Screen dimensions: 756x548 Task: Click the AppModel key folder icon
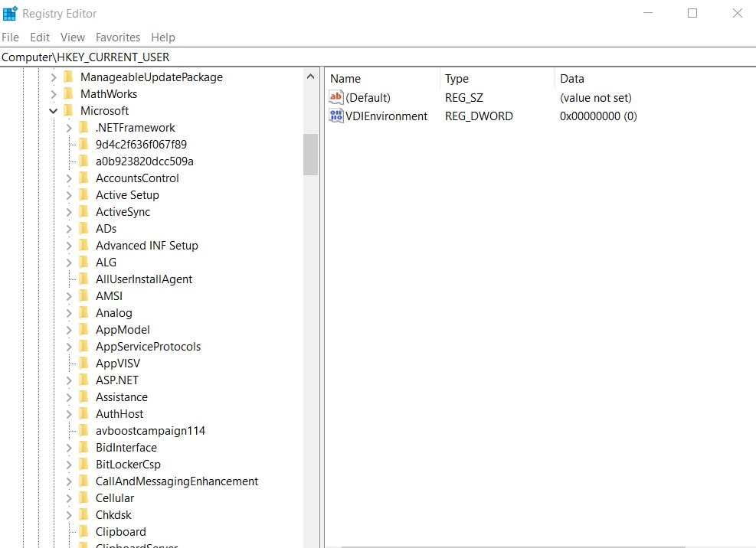click(83, 329)
